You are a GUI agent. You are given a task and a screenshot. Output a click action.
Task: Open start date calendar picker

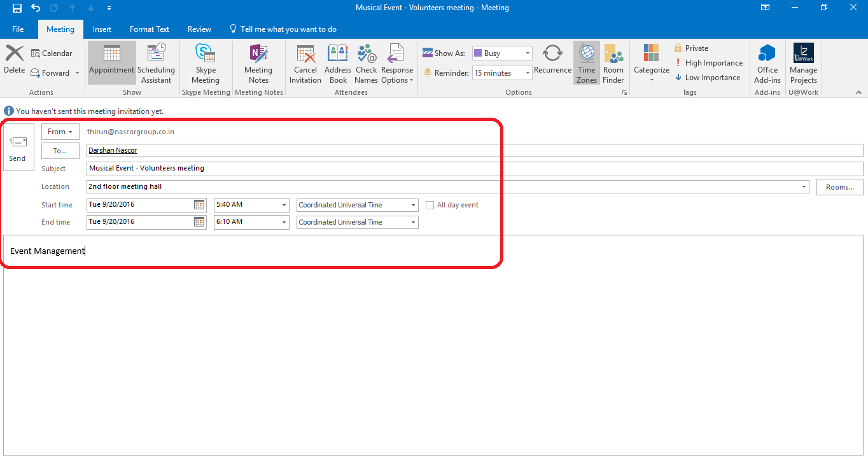pyautogui.click(x=199, y=205)
